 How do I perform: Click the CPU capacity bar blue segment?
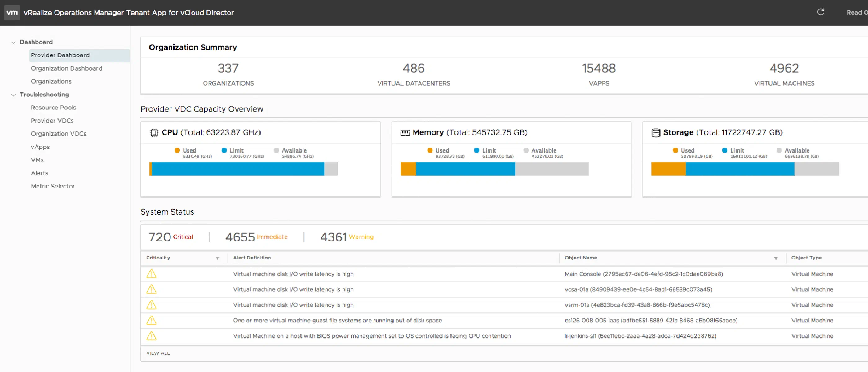[238, 169]
